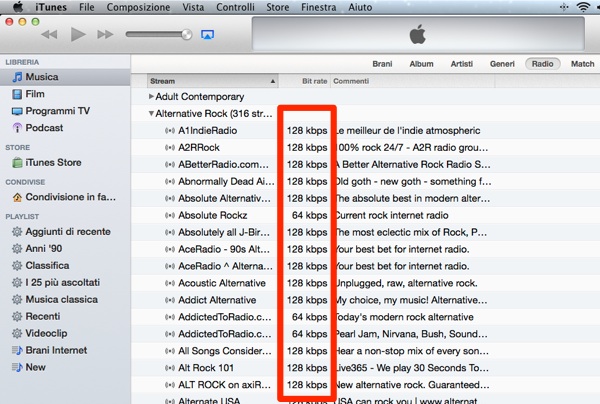Click Bit rate column header

click(x=305, y=81)
